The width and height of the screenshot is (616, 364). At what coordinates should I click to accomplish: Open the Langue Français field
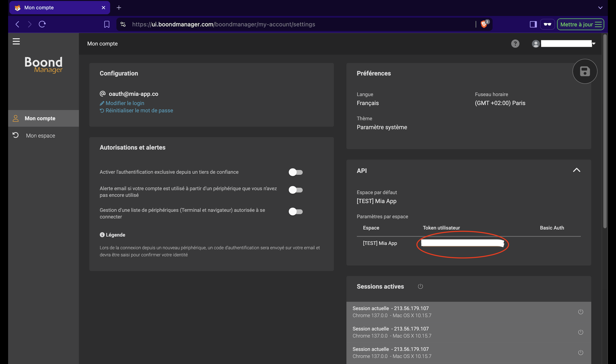click(367, 103)
